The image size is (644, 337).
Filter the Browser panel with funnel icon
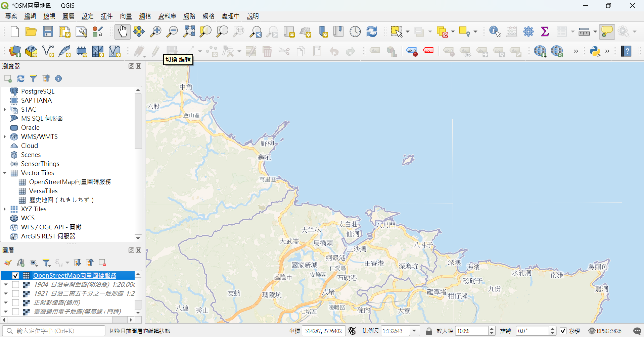point(33,78)
